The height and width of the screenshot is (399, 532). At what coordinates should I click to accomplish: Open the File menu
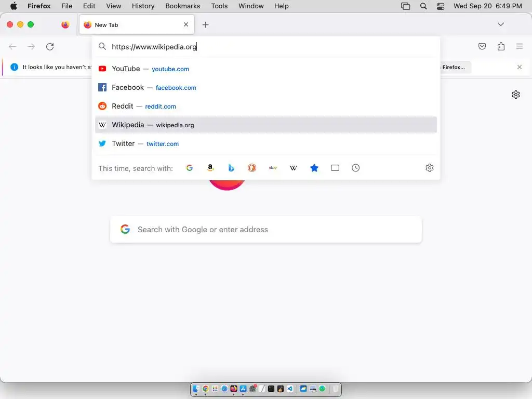coord(67,6)
